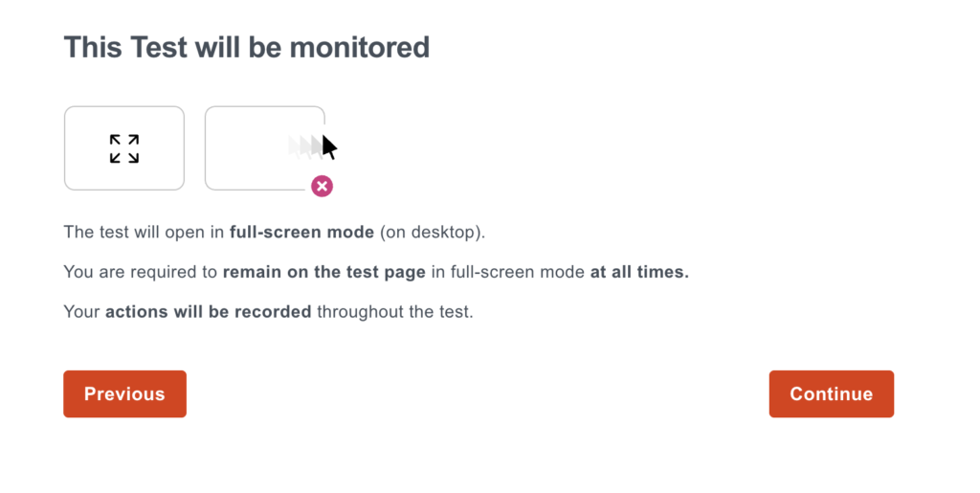The image size is (980, 493).
Task: Click the "throughout the test." text
Action: coord(395,312)
